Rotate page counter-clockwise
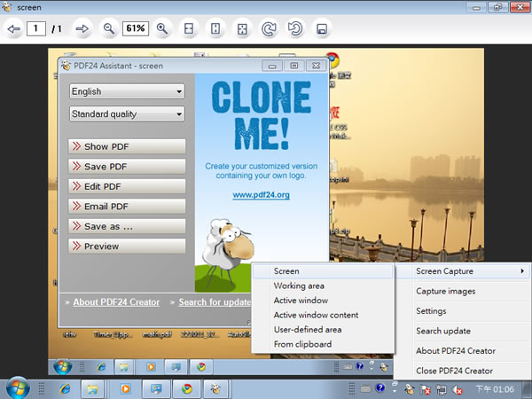The width and height of the screenshot is (532, 399). (295, 29)
